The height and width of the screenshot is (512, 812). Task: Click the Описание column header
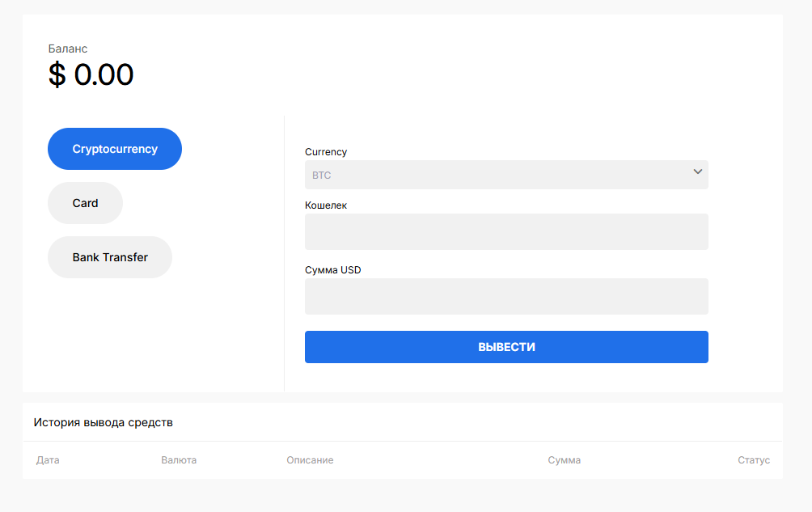pos(310,460)
